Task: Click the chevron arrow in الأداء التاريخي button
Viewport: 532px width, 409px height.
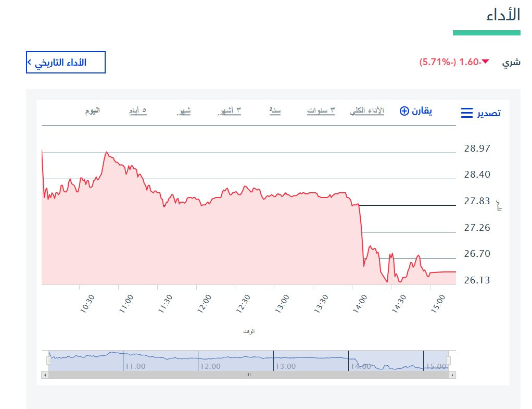Action: click(30, 62)
